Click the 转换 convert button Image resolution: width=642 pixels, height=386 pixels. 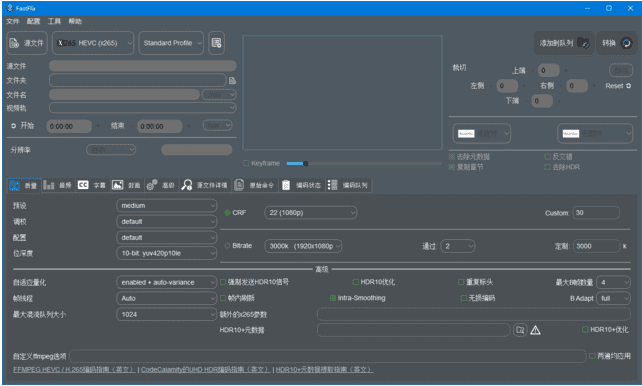pos(617,43)
